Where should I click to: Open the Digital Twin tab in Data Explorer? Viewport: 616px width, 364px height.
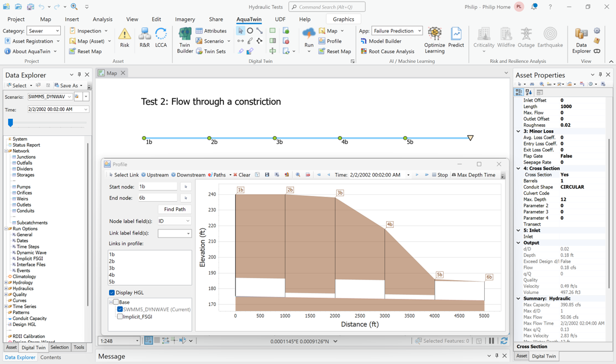(x=34, y=347)
